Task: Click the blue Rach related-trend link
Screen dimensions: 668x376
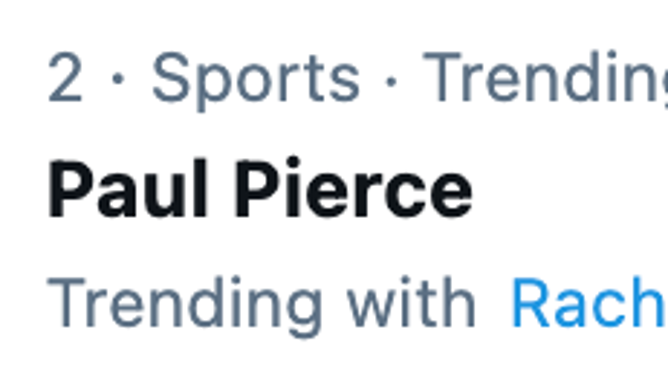Action: click(x=589, y=302)
